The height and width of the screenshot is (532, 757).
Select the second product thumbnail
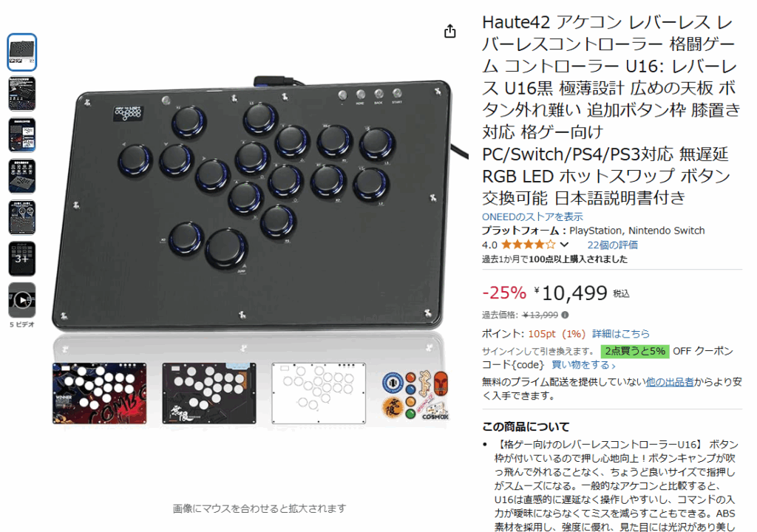pos(22,94)
